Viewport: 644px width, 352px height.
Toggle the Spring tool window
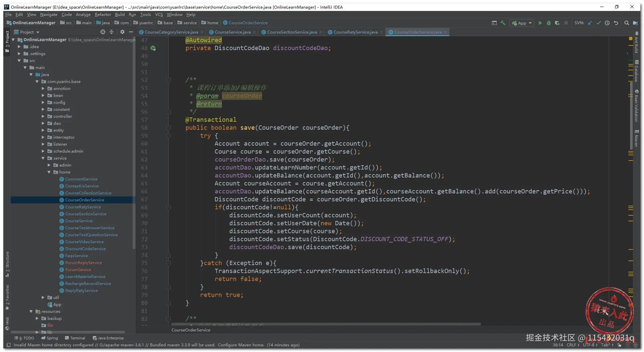(49, 338)
